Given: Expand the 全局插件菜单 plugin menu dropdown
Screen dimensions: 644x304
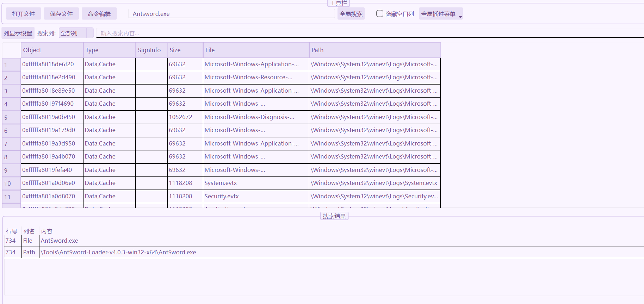Looking at the screenshot, I should [x=440, y=14].
